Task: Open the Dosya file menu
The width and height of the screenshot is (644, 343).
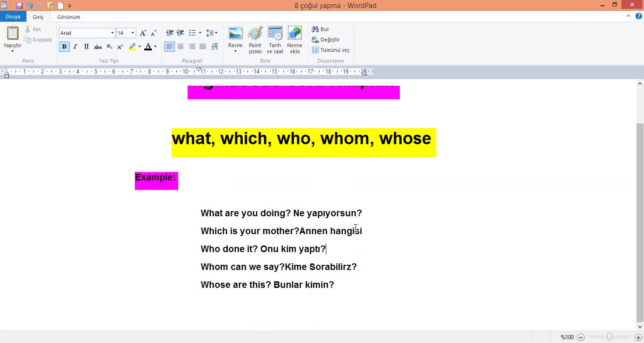Action: (x=13, y=16)
